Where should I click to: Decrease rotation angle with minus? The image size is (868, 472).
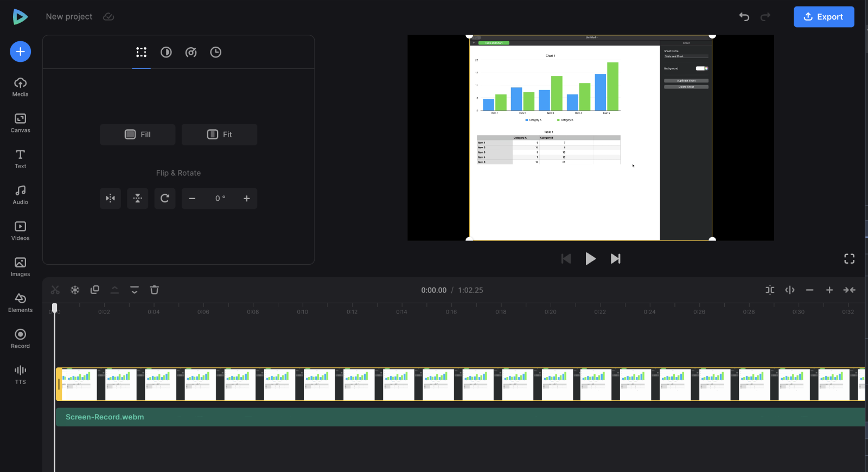[192, 199]
